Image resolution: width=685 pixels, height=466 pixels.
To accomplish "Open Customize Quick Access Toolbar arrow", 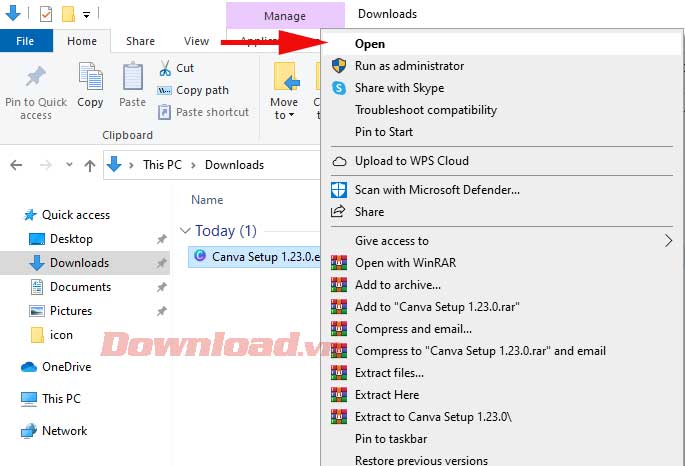I will [86, 15].
